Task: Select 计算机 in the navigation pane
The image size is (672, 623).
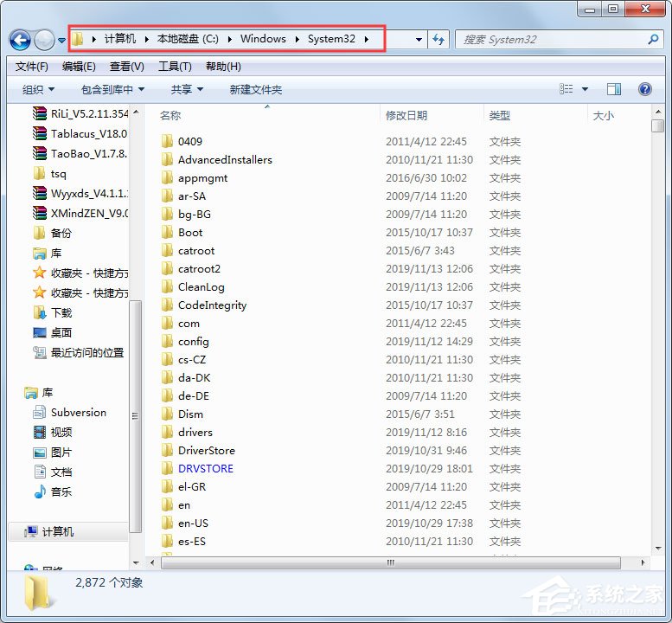Action: (57, 531)
